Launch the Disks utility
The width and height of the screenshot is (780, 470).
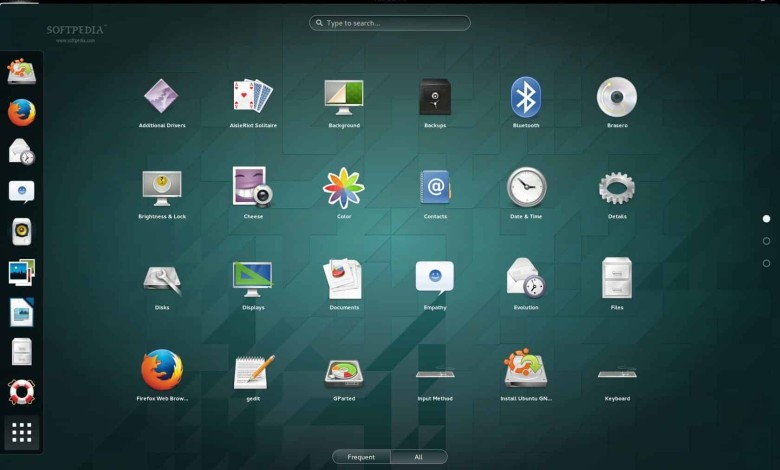pyautogui.click(x=162, y=281)
